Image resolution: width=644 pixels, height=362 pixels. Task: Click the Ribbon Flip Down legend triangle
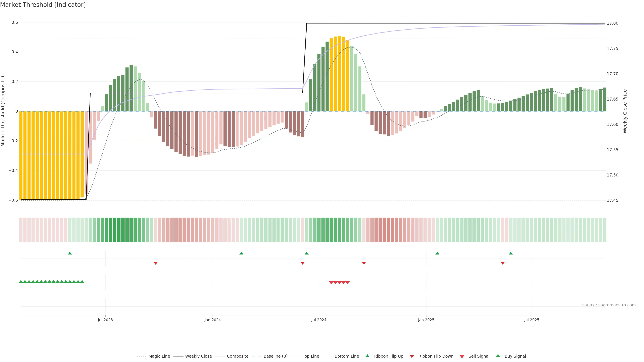click(412, 356)
